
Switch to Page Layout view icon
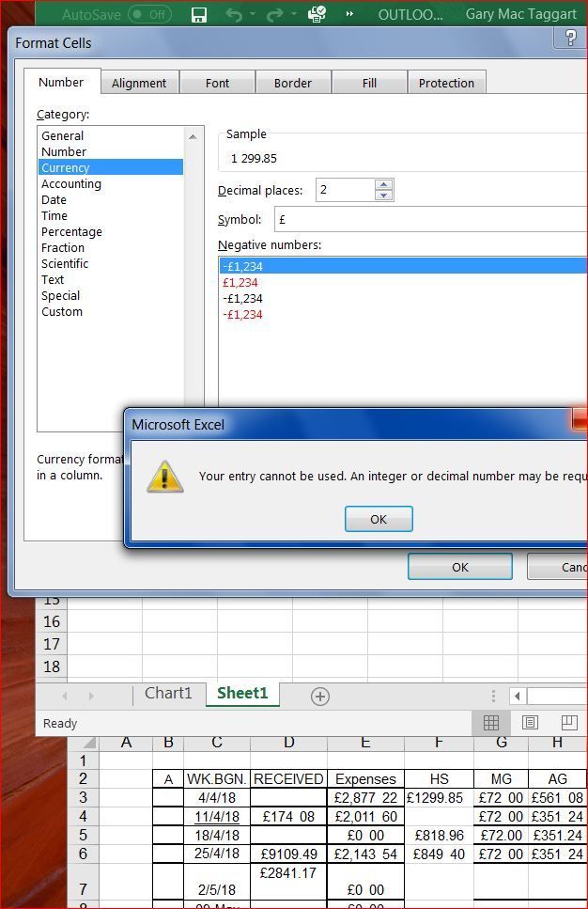pos(530,722)
